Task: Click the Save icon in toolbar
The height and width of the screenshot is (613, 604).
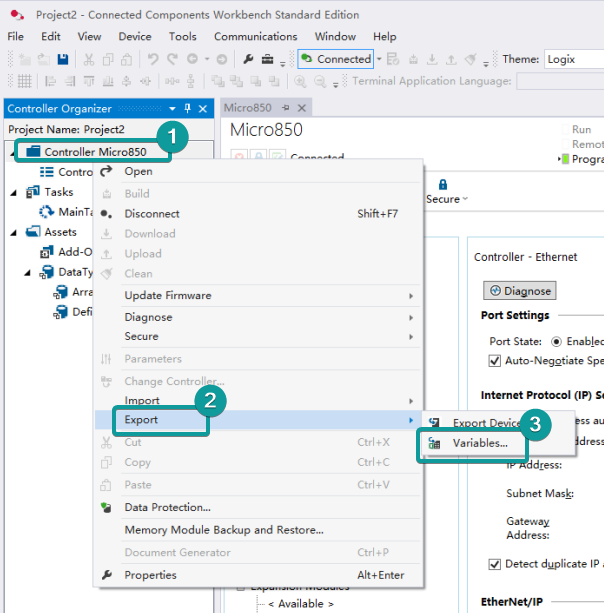Action: [63, 59]
